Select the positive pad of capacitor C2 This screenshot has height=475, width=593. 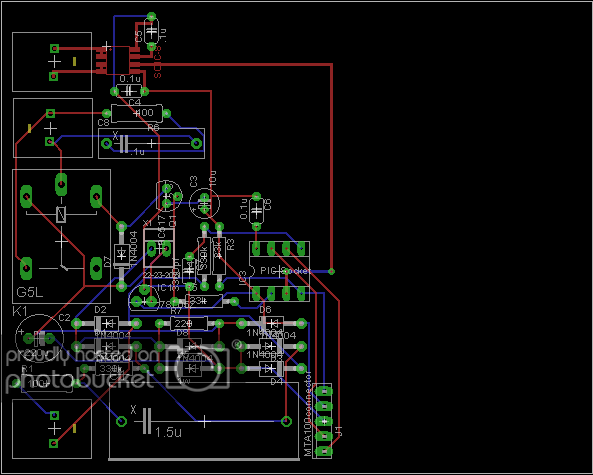[28, 338]
